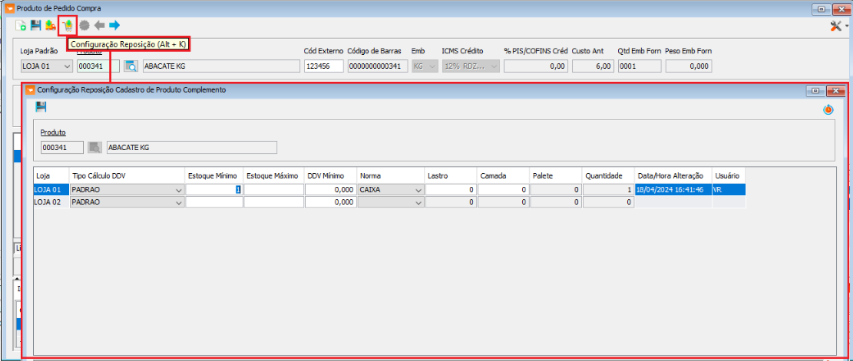The height and width of the screenshot is (361, 853).
Task: Select the LOJA 02 row label
Action: tap(51, 202)
